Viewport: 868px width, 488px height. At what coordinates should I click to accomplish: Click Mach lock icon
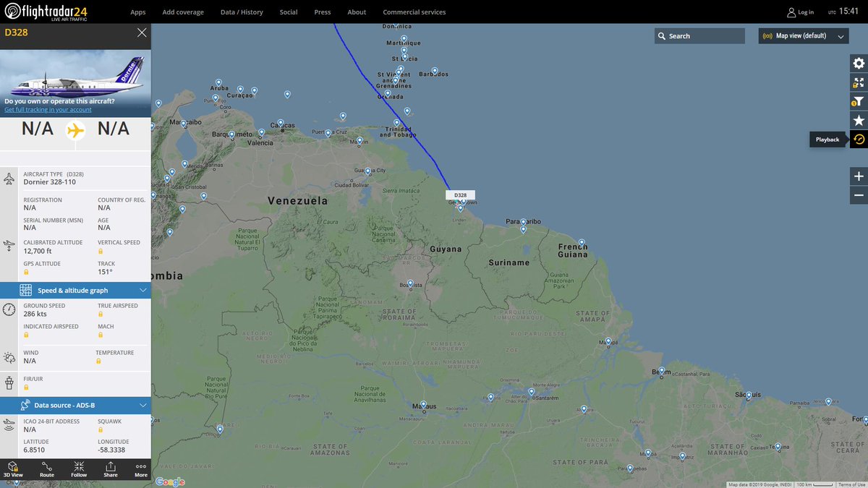(x=101, y=335)
